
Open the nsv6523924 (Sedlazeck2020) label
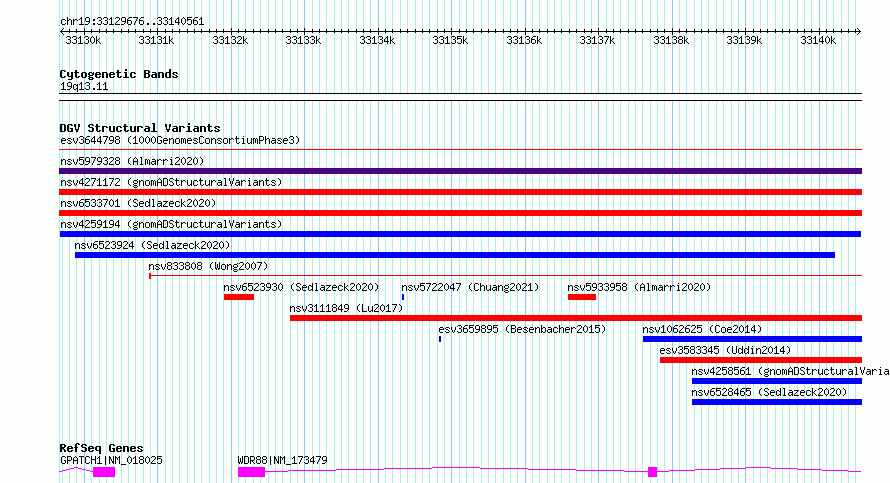coord(152,245)
